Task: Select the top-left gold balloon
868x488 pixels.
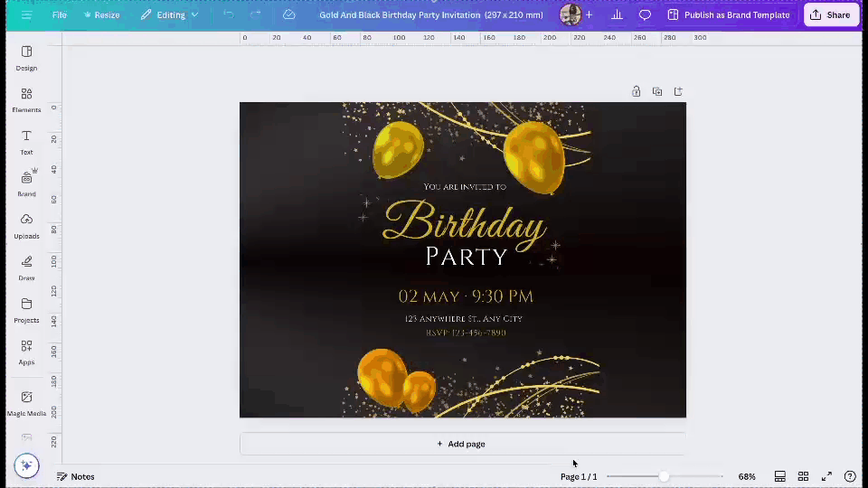Action: pyautogui.click(x=398, y=149)
